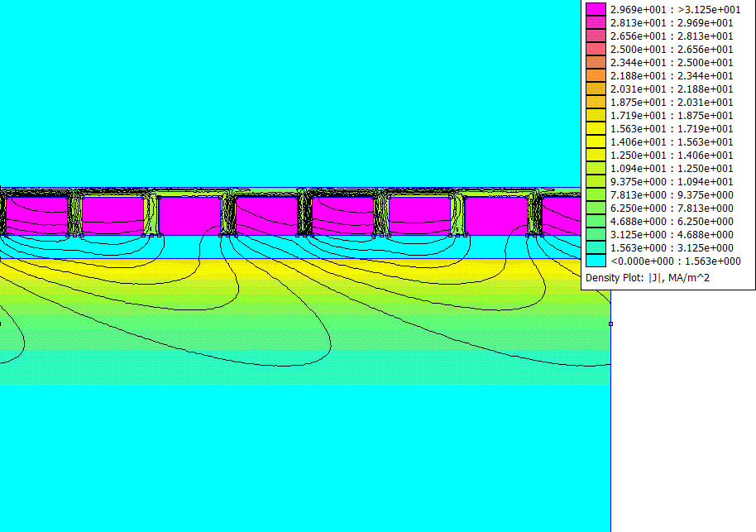This screenshot has width=756, height=532.
Task: Click the 1.250e+001 : 1.406e+001 legend swatch
Action: tap(596, 155)
